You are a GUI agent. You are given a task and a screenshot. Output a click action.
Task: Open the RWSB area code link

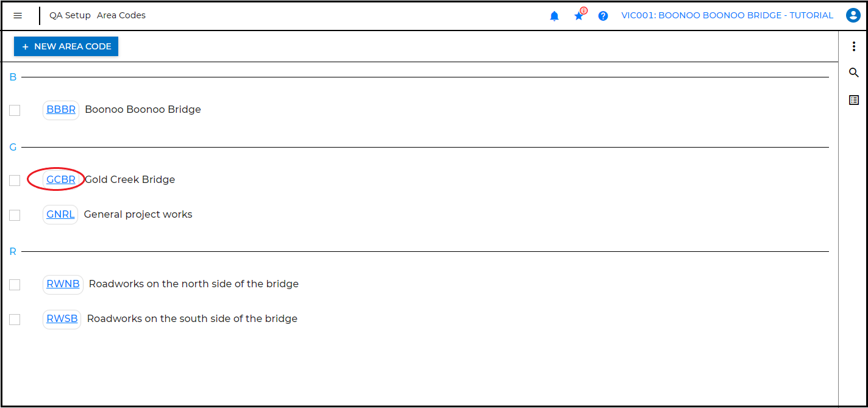pos(62,319)
